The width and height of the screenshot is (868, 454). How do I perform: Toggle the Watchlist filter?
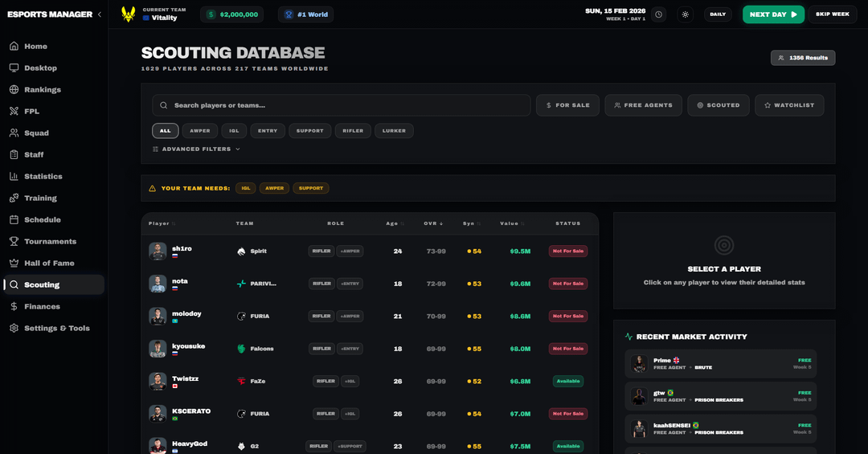[x=788, y=105]
